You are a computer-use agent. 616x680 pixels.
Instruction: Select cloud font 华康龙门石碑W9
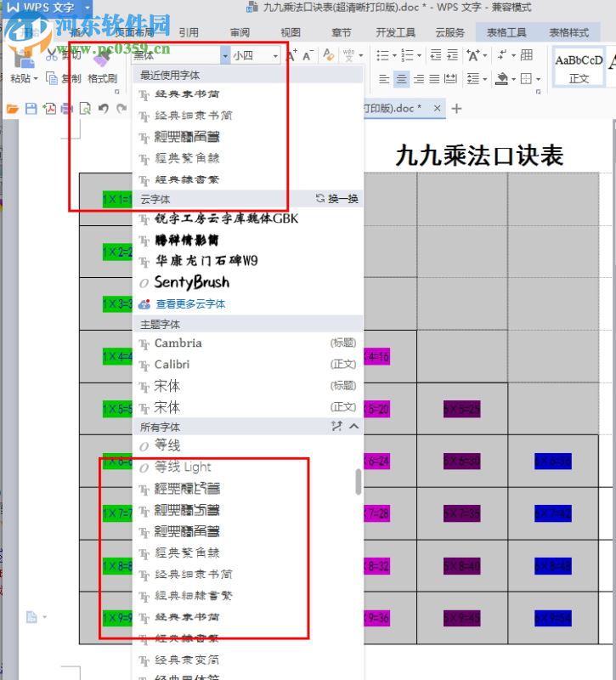[x=247, y=261]
